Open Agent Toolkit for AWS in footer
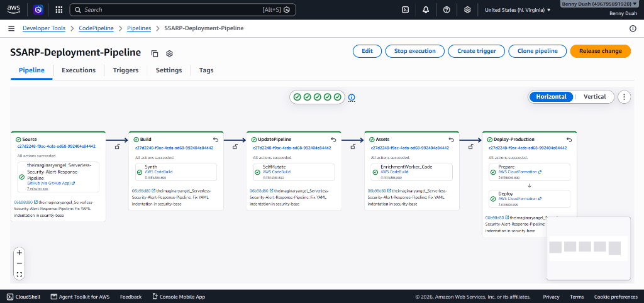This screenshot has width=644, height=303. (80, 297)
